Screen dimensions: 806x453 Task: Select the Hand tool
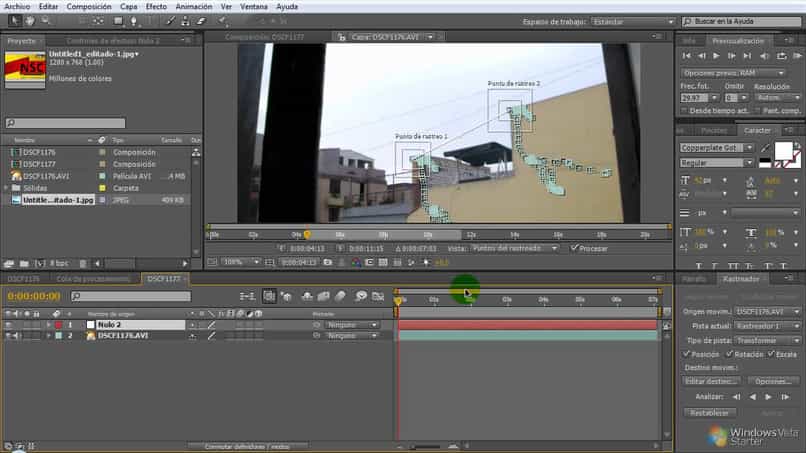pos(29,21)
